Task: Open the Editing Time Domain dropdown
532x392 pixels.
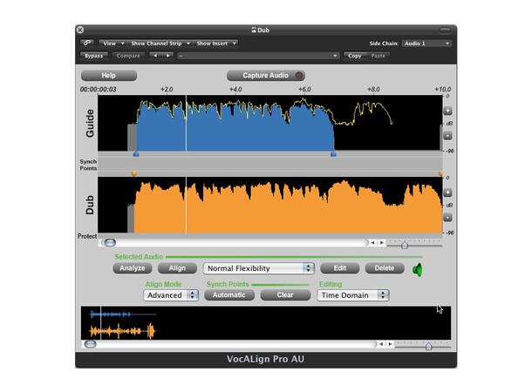Action: [x=353, y=295]
